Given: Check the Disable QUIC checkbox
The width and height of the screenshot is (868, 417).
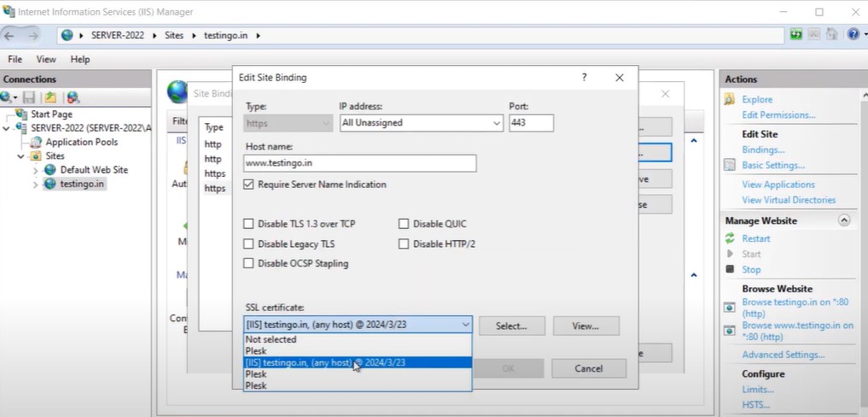Looking at the screenshot, I should click(x=404, y=224).
